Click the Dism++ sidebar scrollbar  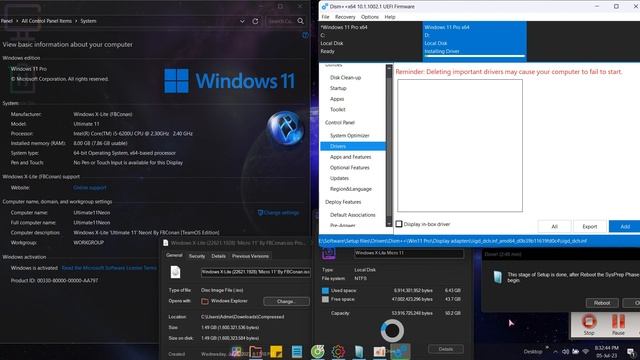389,146
